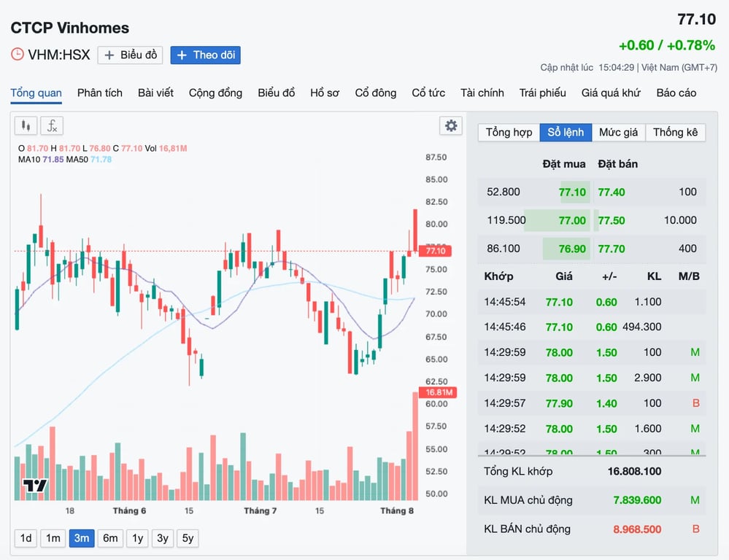This screenshot has height=560, width=729.
Task: Open the Báo cáo tab
Action: coord(676,93)
